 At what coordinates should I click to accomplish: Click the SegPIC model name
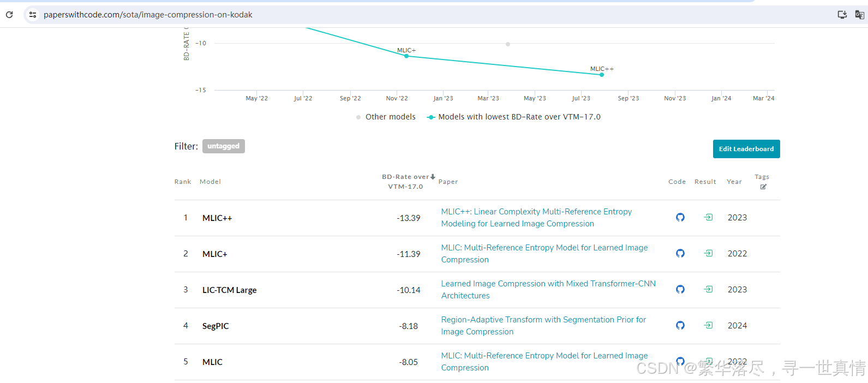coord(215,326)
